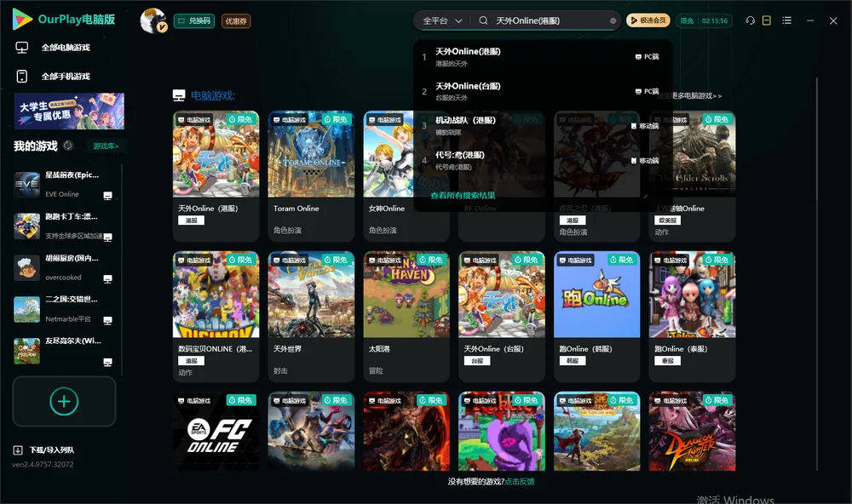This screenshot has height=504, width=852.
Task: Refresh the 我的游戏 list
Action: pos(68,146)
